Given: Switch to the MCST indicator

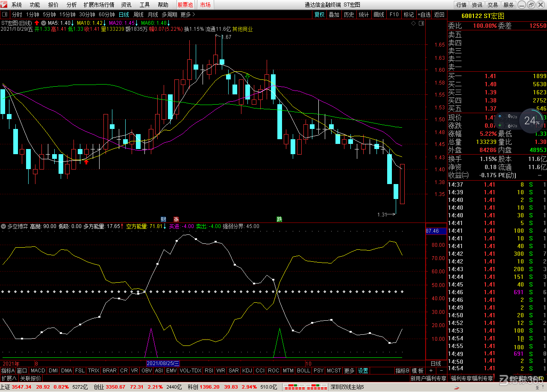Looking at the screenshot, I should tap(334, 371).
